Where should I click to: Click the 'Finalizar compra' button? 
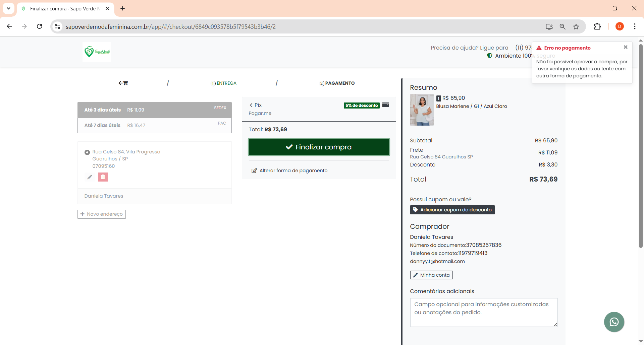click(319, 147)
